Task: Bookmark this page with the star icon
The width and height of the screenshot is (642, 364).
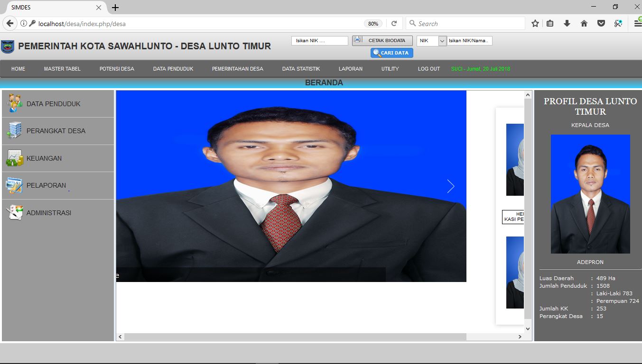Action: click(x=535, y=23)
